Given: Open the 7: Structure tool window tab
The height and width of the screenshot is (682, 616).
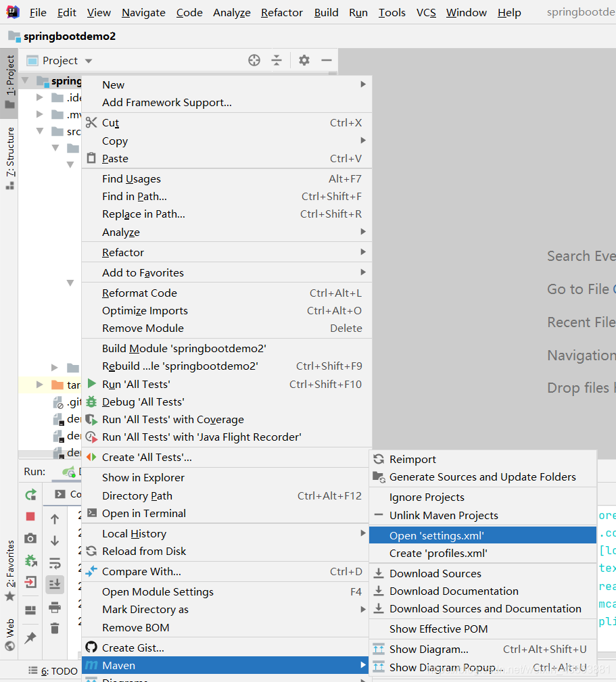Looking at the screenshot, I should click(x=9, y=159).
